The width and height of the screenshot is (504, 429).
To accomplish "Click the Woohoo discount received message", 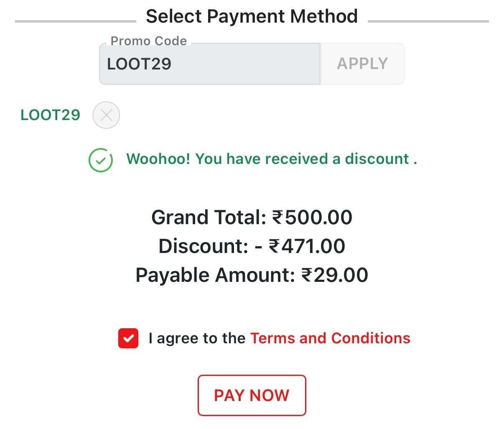I will click(x=272, y=159).
